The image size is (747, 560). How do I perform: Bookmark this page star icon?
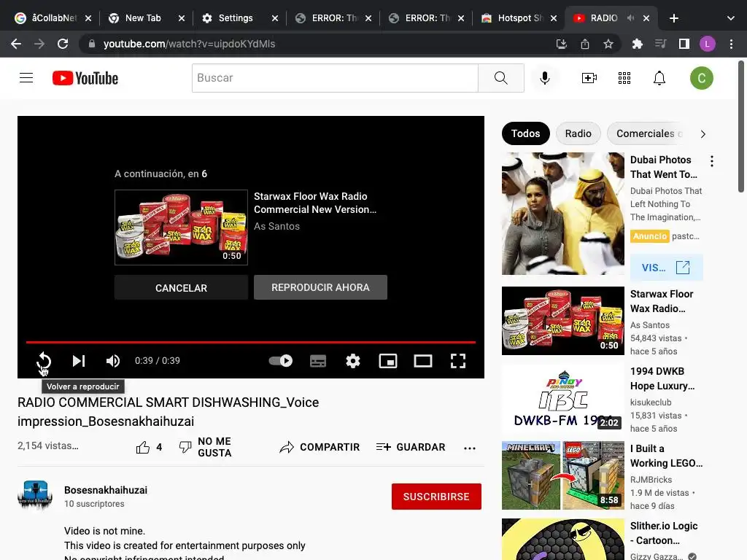coord(608,44)
